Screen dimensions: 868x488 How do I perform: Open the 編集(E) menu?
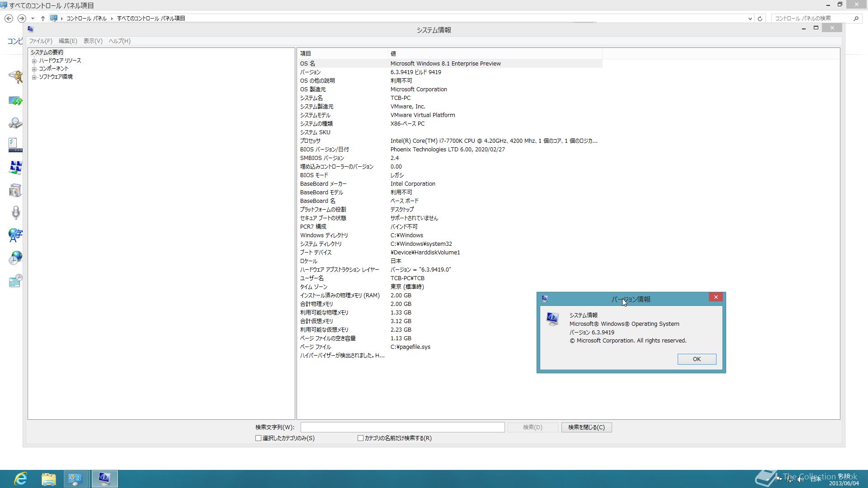pos(68,41)
